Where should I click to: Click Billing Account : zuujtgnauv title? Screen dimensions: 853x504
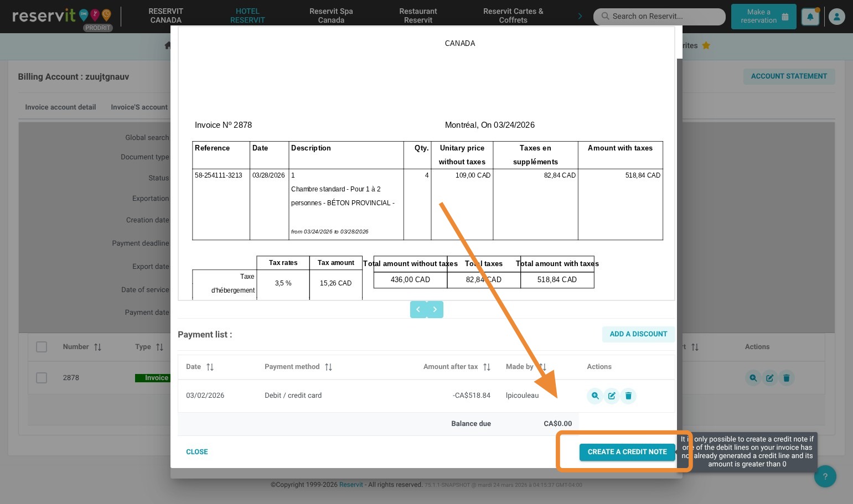74,77
